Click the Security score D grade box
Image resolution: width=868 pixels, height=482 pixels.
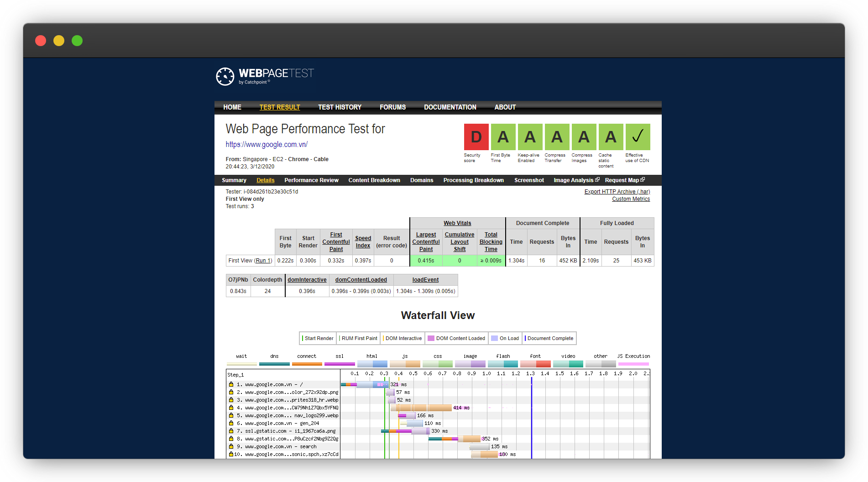pos(476,137)
